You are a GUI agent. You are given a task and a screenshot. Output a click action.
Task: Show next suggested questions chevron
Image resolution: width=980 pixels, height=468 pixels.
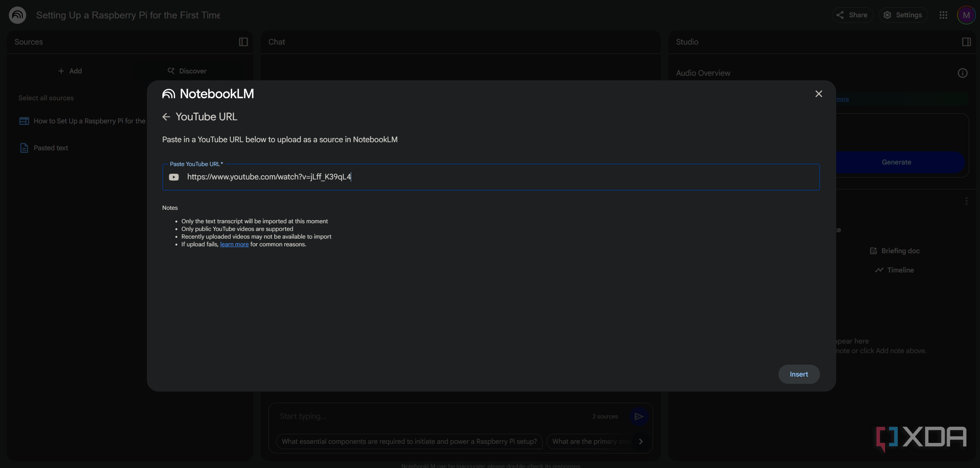point(641,441)
